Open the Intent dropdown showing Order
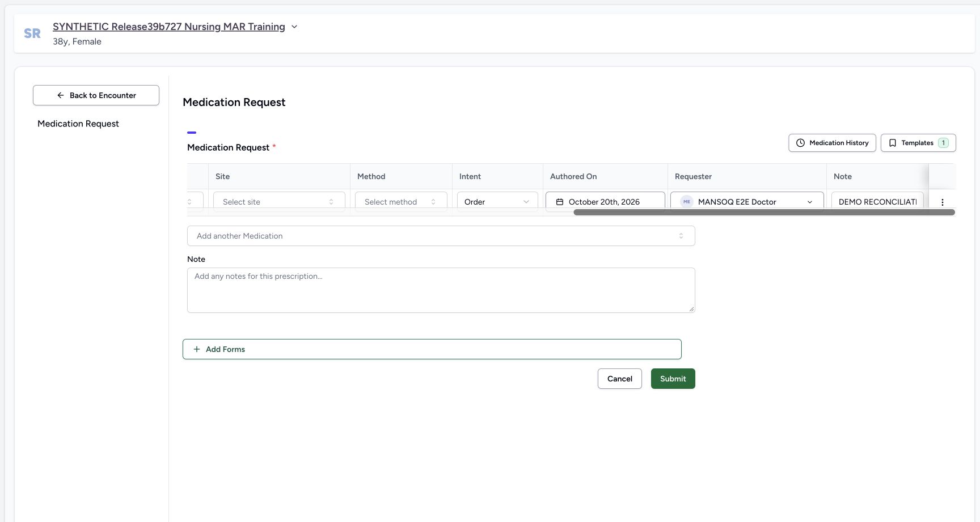980x522 pixels. pyautogui.click(x=497, y=202)
